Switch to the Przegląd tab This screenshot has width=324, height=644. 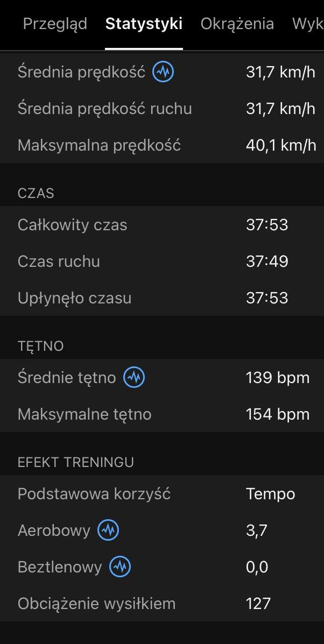click(55, 24)
